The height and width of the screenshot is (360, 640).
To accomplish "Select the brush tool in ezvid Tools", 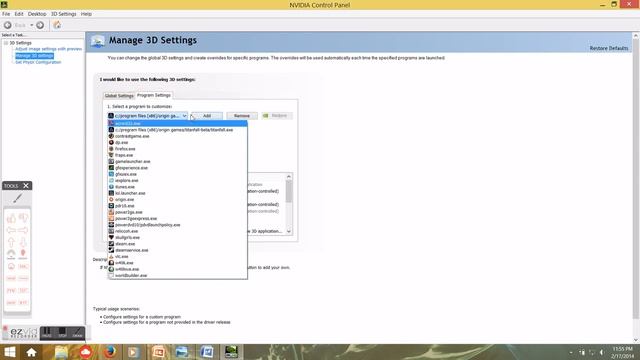I will pos(18,198).
